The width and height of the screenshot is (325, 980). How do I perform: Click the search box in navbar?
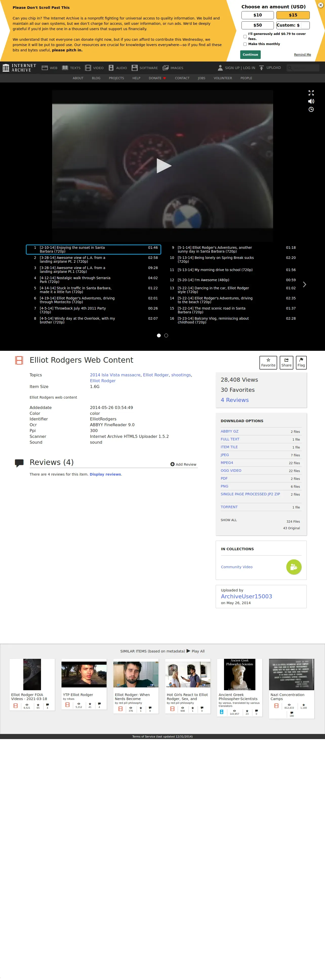pyautogui.click(x=303, y=68)
